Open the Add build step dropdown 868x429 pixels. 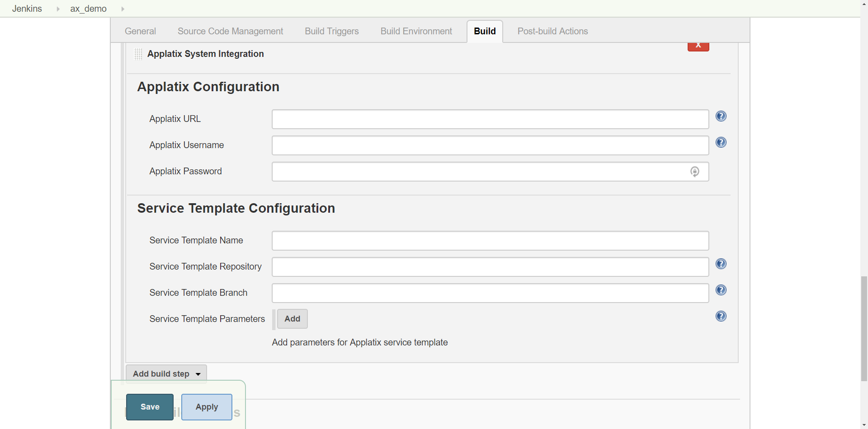[166, 374]
